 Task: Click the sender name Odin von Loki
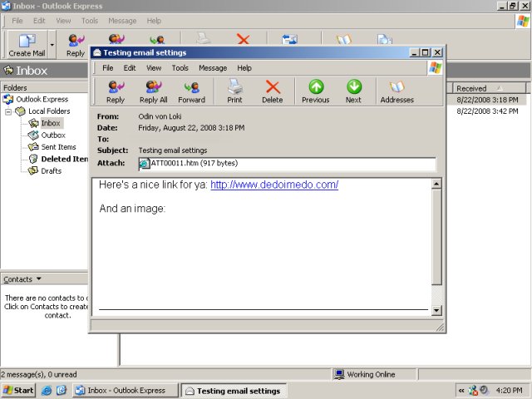tap(160, 116)
